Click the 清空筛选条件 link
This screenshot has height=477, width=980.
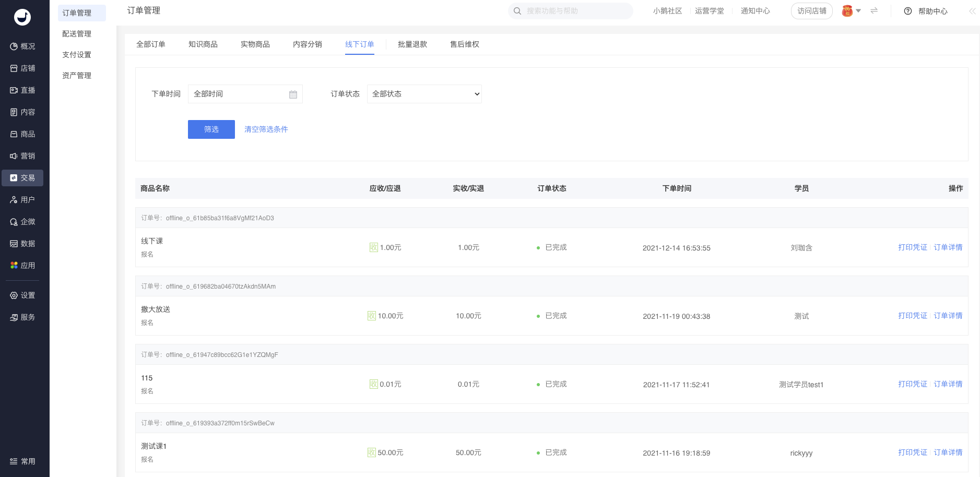click(x=266, y=129)
